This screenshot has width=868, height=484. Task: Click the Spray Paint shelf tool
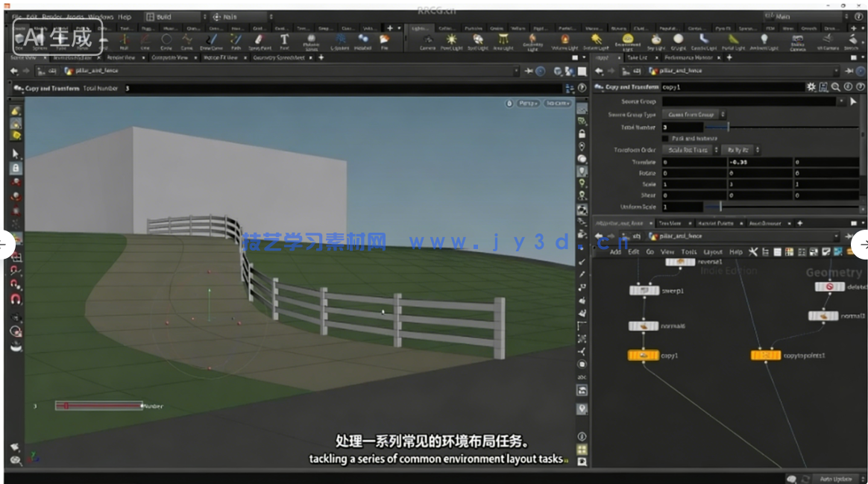pos(259,40)
